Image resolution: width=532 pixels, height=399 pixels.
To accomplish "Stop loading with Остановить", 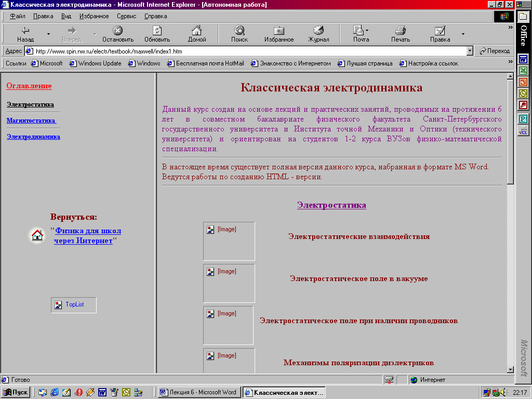I will (x=118, y=34).
